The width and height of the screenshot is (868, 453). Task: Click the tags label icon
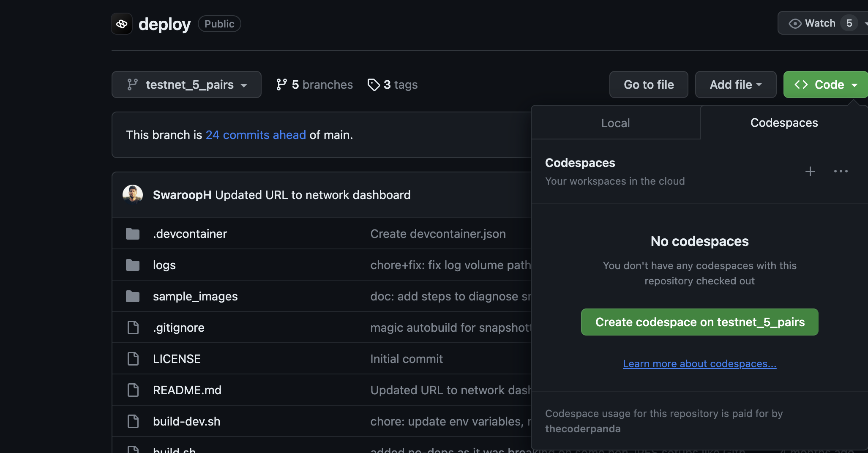click(374, 85)
